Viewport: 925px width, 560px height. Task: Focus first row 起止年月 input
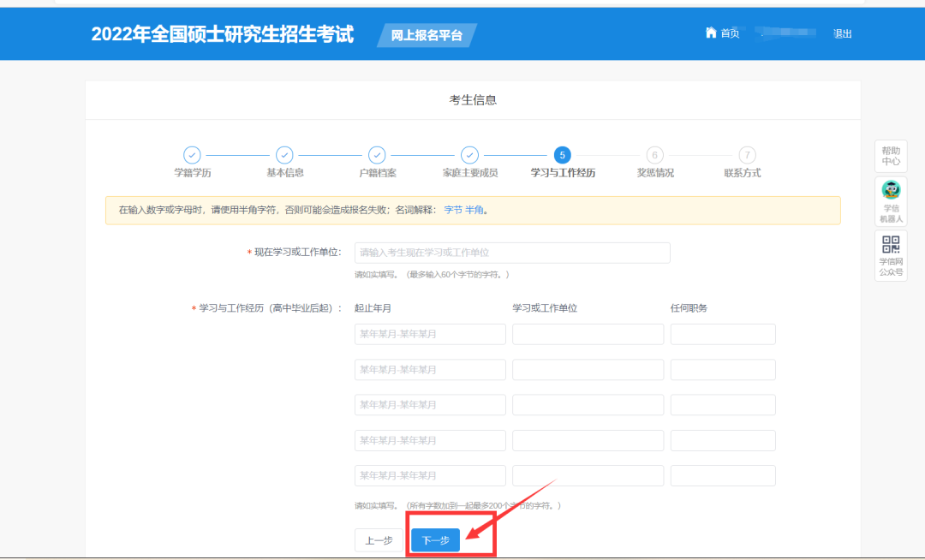(x=430, y=334)
